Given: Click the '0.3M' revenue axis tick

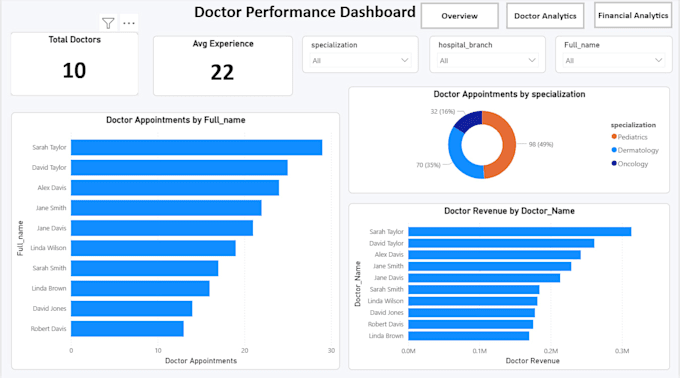Looking at the screenshot, I should coord(622,351).
